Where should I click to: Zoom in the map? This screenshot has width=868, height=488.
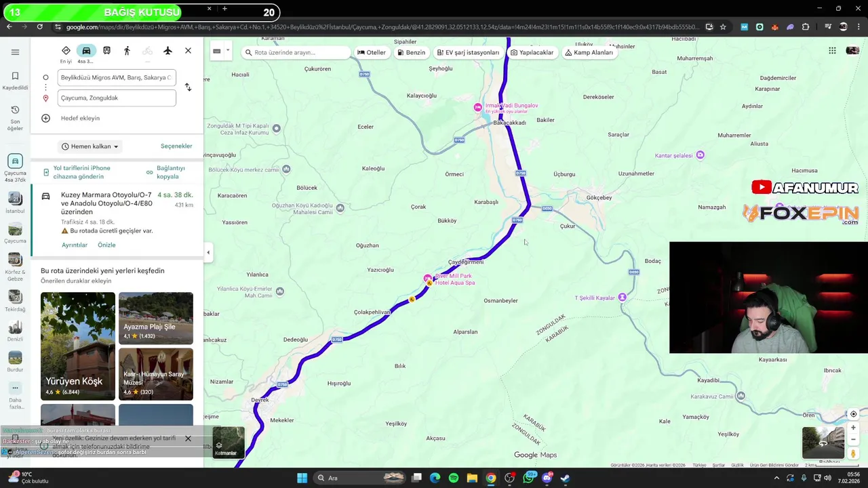point(854,428)
